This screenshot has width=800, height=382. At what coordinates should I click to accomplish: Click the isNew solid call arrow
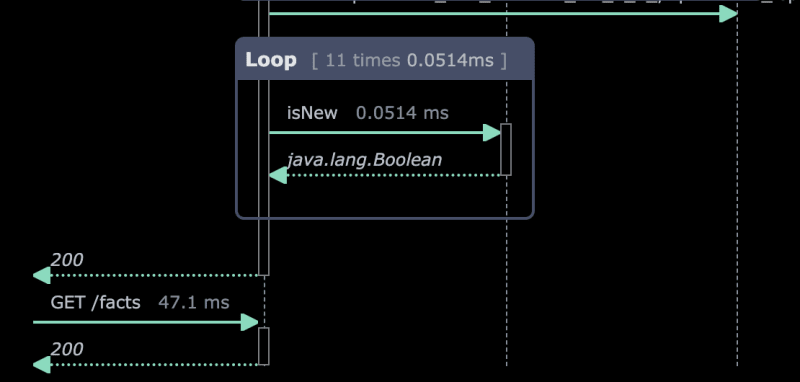coord(385,133)
